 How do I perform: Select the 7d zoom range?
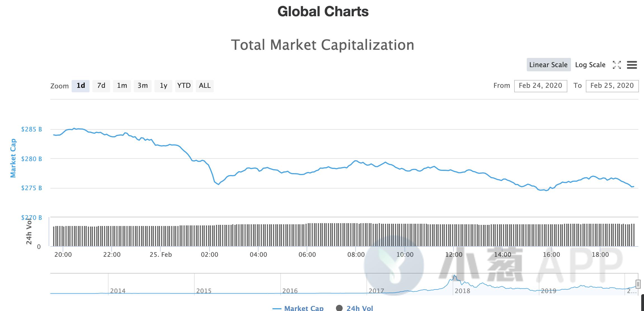point(101,86)
